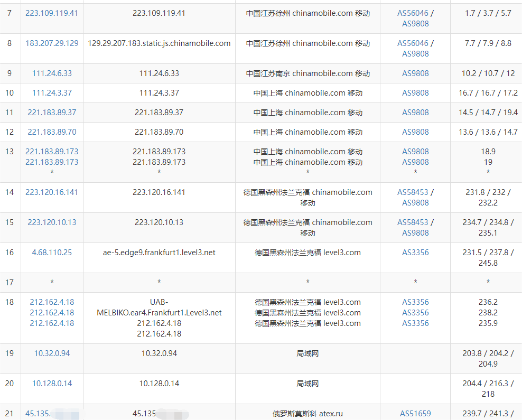Screen dimensions: 522x420
Task: Select hostname 129.29.207.183.static.js.chinamobile.com
Action: 159,43
